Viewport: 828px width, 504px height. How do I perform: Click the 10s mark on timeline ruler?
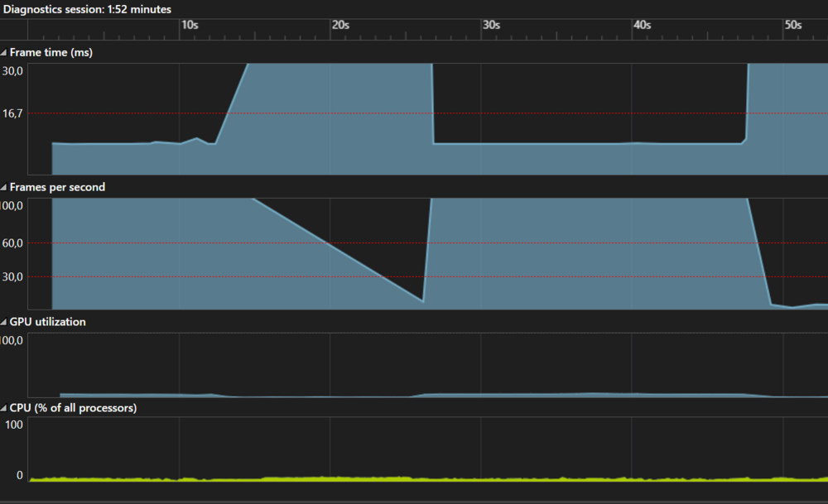pos(190,25)
